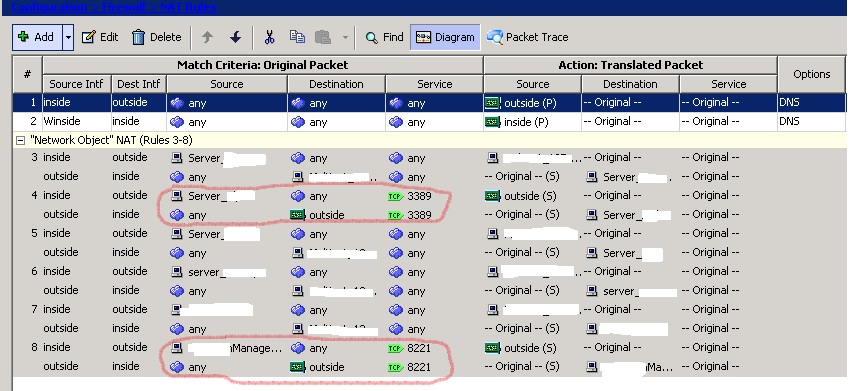Image resolution: width=852 pixels, height=391 pixels.
Task: Click rule 2 DNS option cell
Action: click(811, 122)
